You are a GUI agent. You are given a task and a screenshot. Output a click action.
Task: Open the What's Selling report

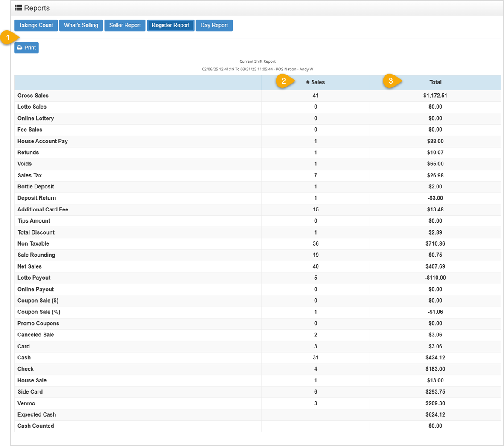[81, 25]
